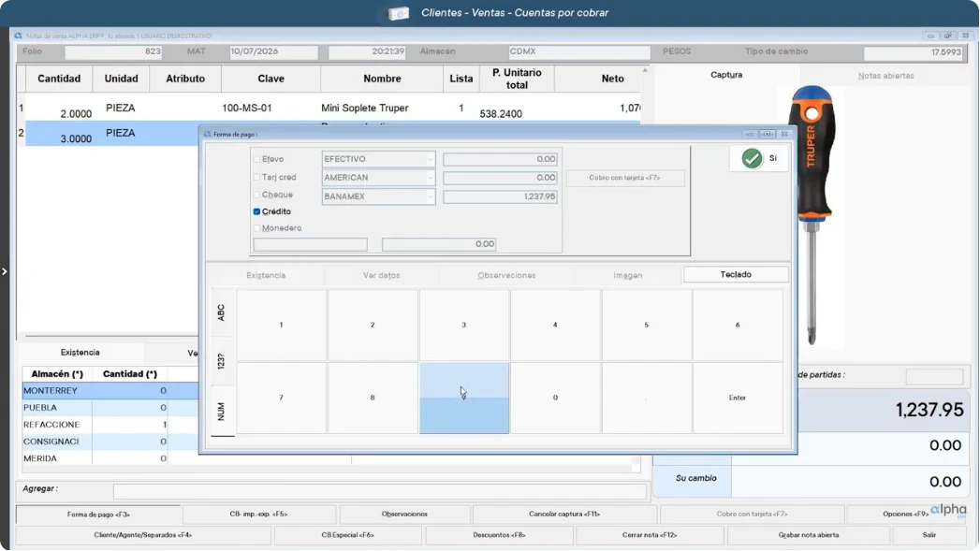Open the Imagen tab in payment dialog
Screen dimensions: 980x551
(627, 275)
